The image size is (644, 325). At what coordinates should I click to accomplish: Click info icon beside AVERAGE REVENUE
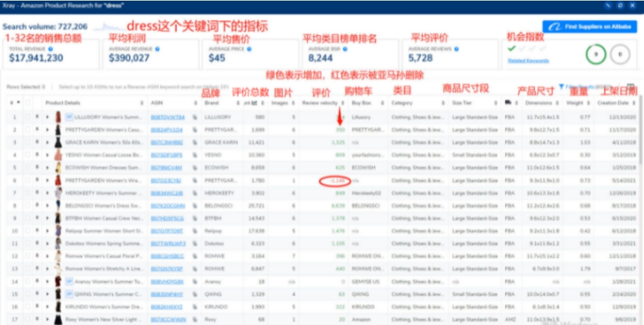[158, 48]
